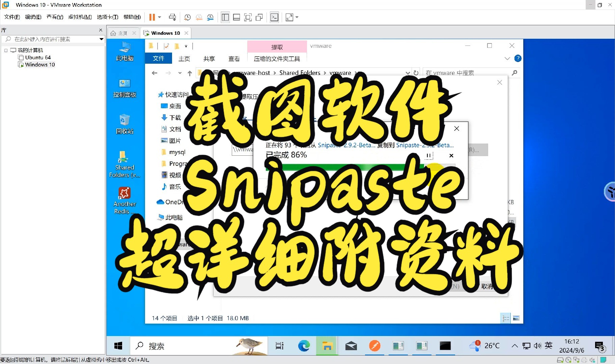The width and height of the screenshot is (615, 364).
Task: Open the 文件 ribbon tab in Explorer
Action: (x=158, y=58)
